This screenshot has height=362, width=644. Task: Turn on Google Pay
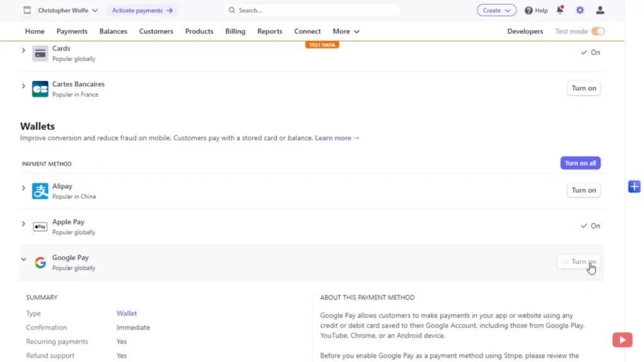click(579, 261)
